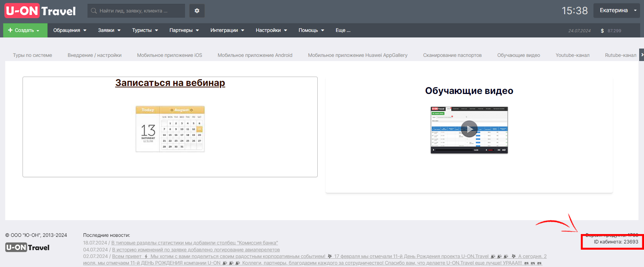Open search settings gear icon
644x267 pixels.
197,11
